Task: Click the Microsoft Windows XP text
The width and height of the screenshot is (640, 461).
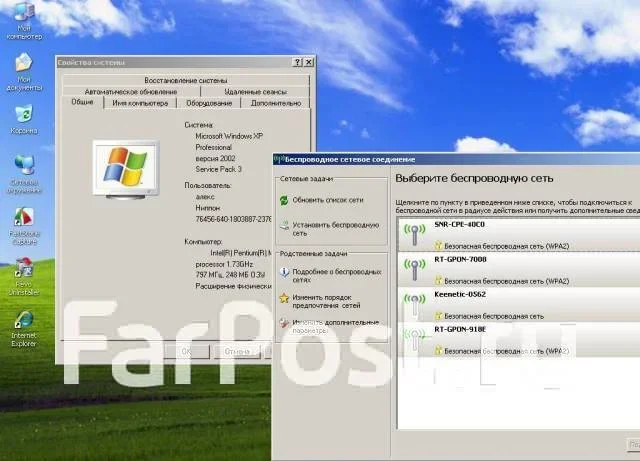Action: [229, 136]
